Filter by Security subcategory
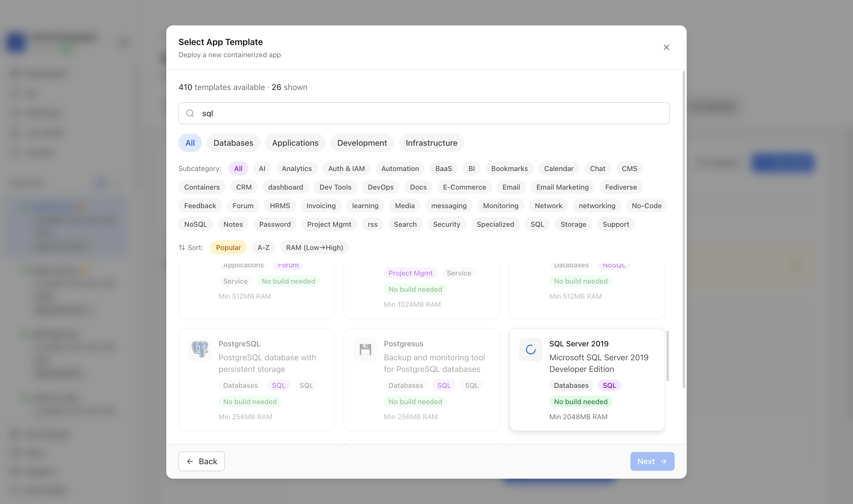Viewport: 853px width, 504px height. coord(446,224)
